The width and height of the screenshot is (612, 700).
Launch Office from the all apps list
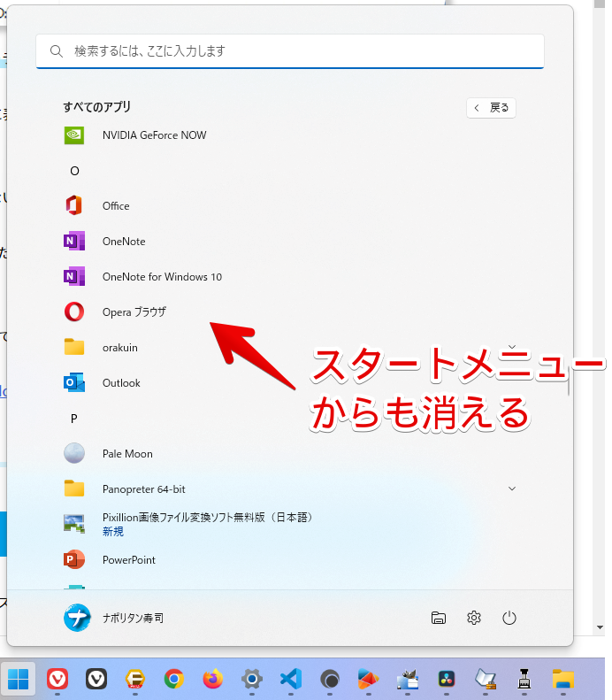tap(290, 206)
